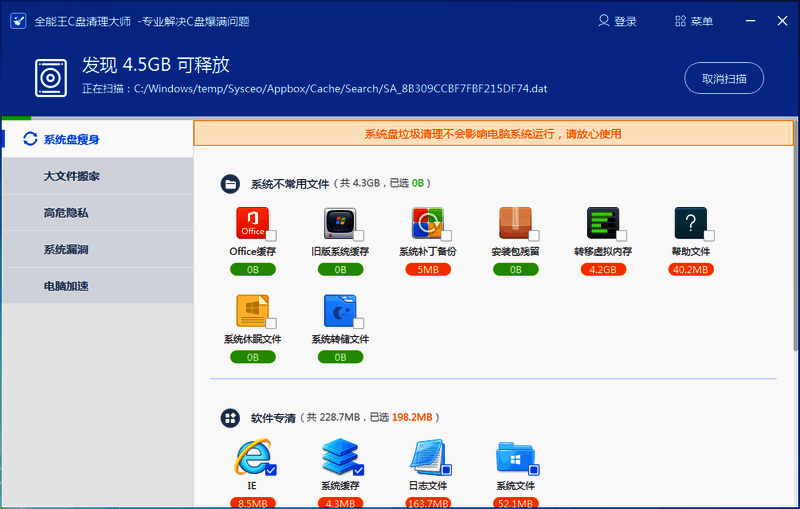Screen dimensions: 800x509
Task: Click the 旧版系统缓存 monitor icon
Action: [x=340, y=223]
